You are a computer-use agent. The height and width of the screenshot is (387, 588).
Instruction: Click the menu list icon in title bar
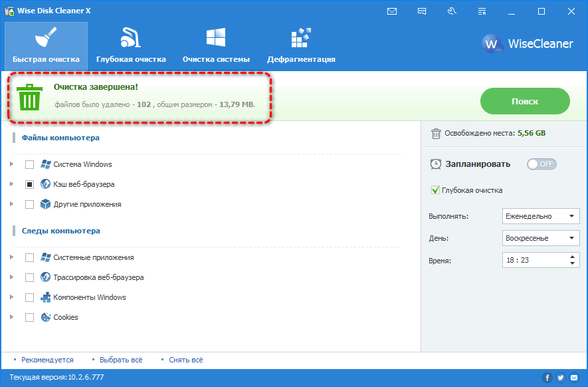click(482, 11)
